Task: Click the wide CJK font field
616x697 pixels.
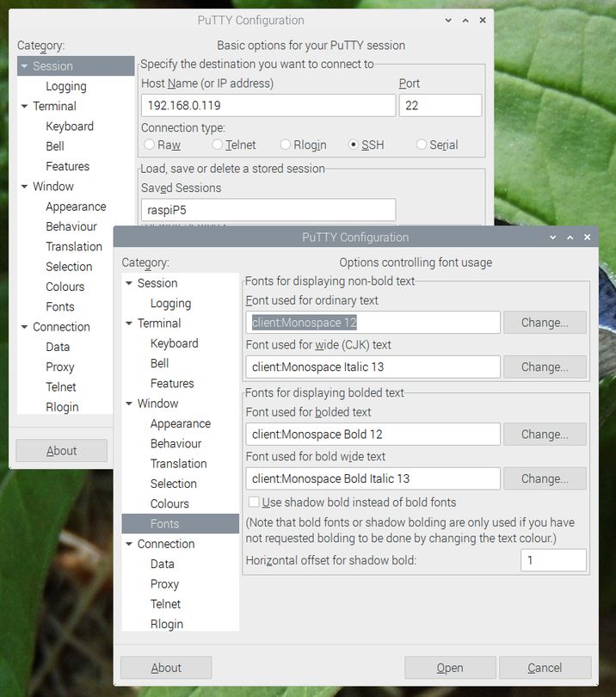Action: tap(373, 367)
